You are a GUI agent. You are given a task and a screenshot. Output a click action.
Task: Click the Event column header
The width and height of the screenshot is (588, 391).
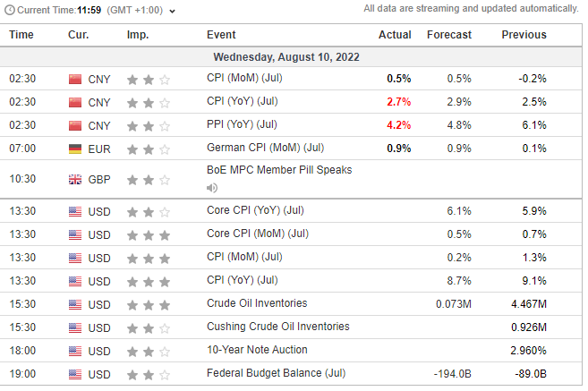(221, 35)
